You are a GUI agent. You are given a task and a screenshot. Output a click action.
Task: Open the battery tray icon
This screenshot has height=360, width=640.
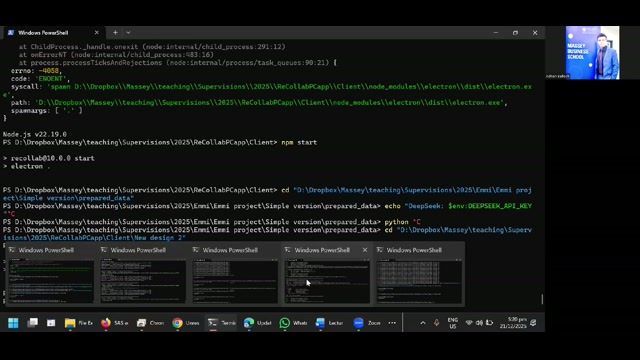[489, 323]
